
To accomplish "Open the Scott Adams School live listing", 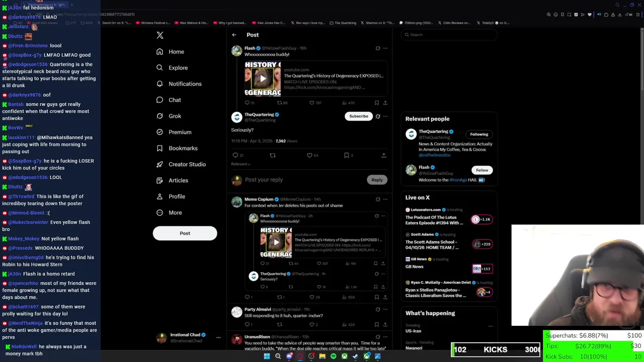I will [x=449, y=242].
